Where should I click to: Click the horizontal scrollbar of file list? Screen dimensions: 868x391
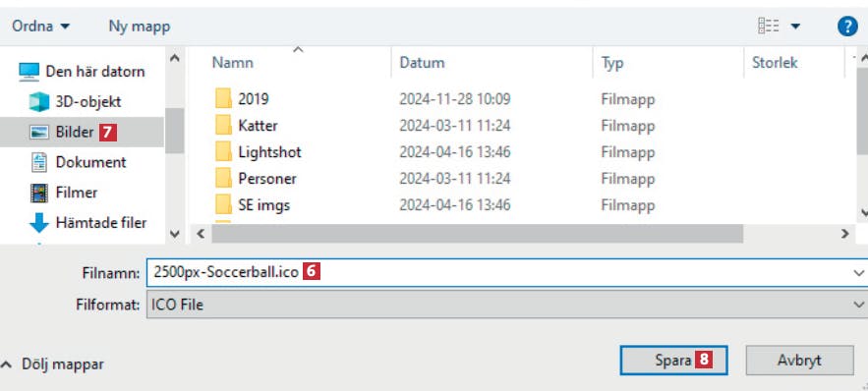pos(477,234)
